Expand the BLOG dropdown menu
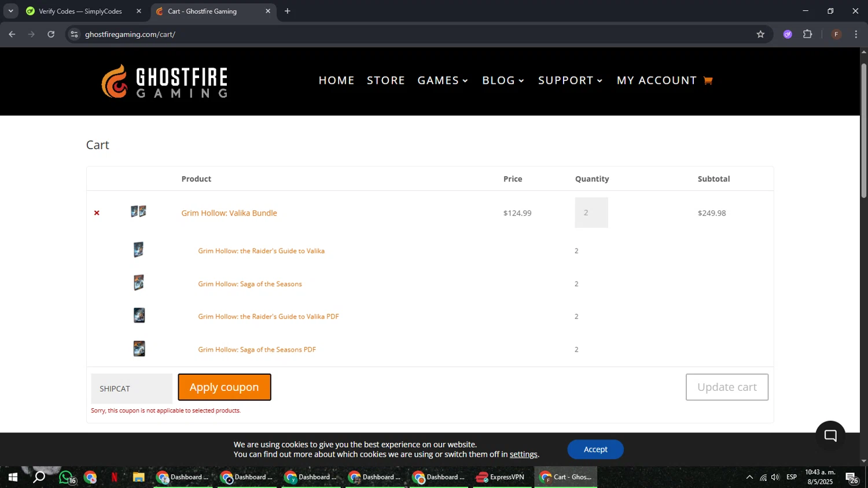The image size is (868, 488). point(503,80)
